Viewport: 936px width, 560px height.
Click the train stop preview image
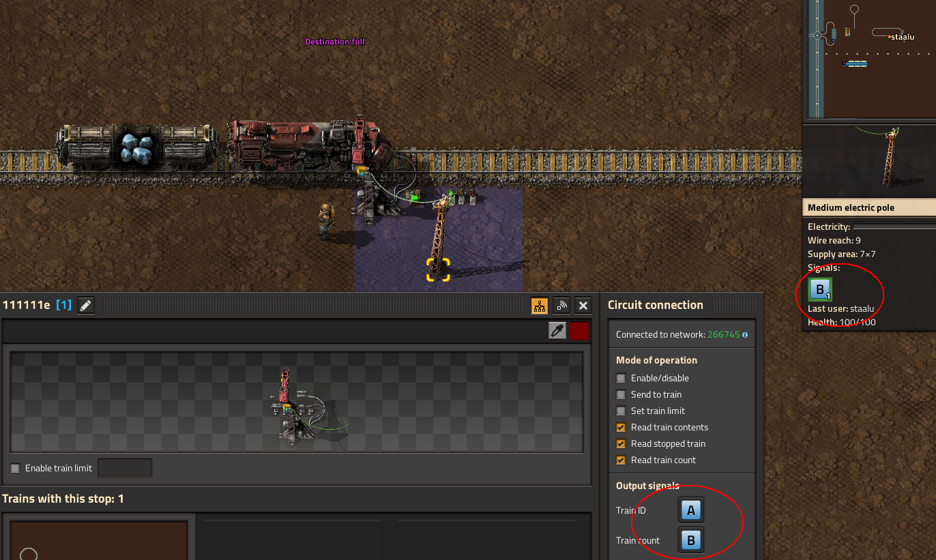(297, 402)
